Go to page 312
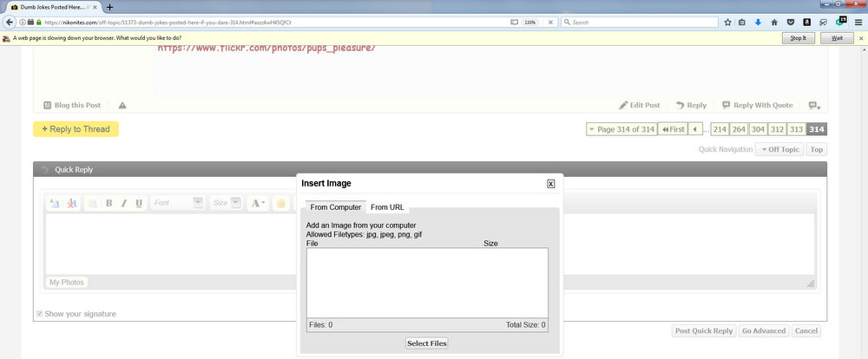 [x=777, y=129]
